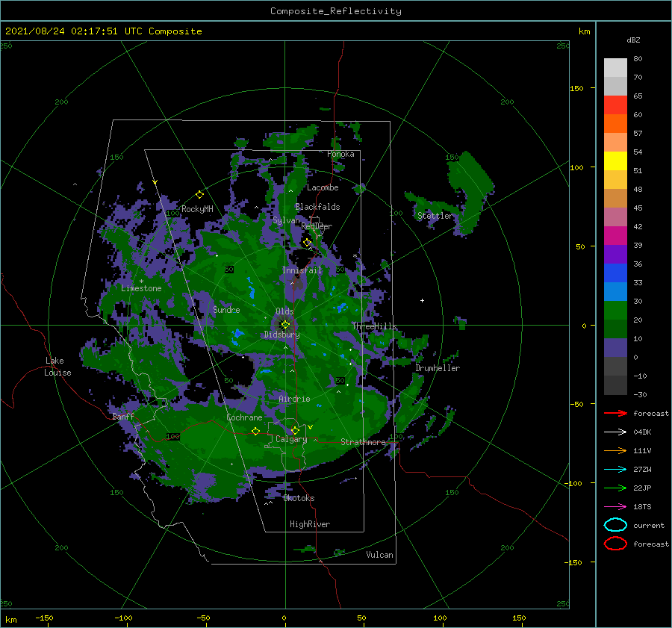Click the light gray swatch between 80 and 70
672x628 pixels.
pos(615,68)
